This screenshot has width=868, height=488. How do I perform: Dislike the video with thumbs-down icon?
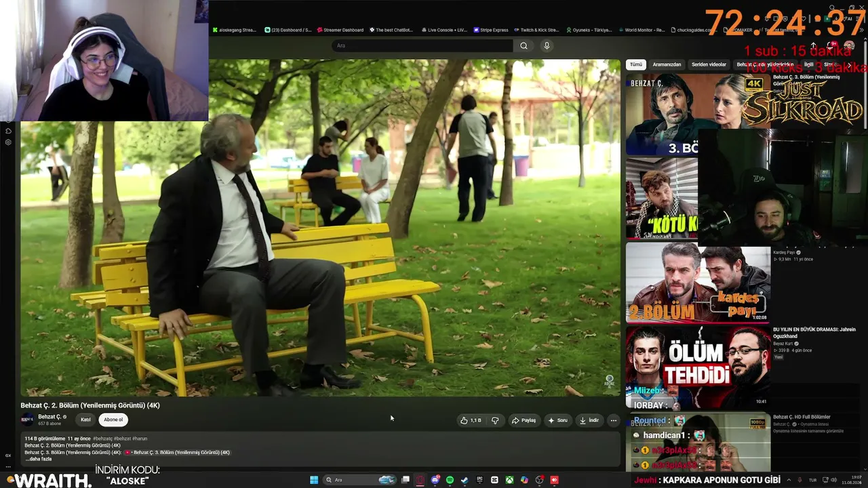[495, 420]
